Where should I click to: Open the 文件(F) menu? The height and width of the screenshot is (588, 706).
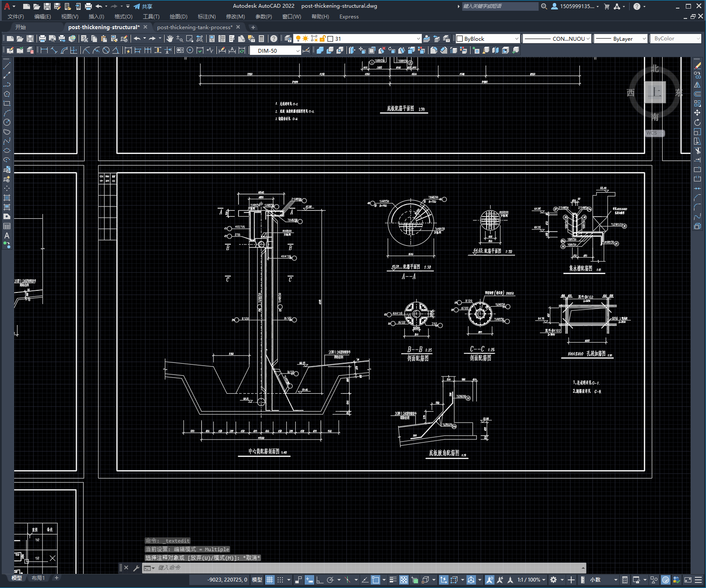coord(16,17)
